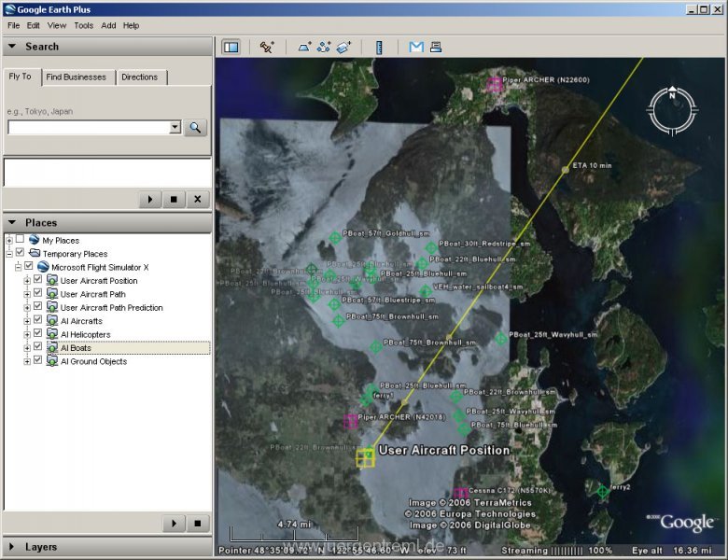Image resolution: width=728 pixels, height=560 pixels.
Task: Toggle the sidebar panel toolbar button
Action: 231,47
